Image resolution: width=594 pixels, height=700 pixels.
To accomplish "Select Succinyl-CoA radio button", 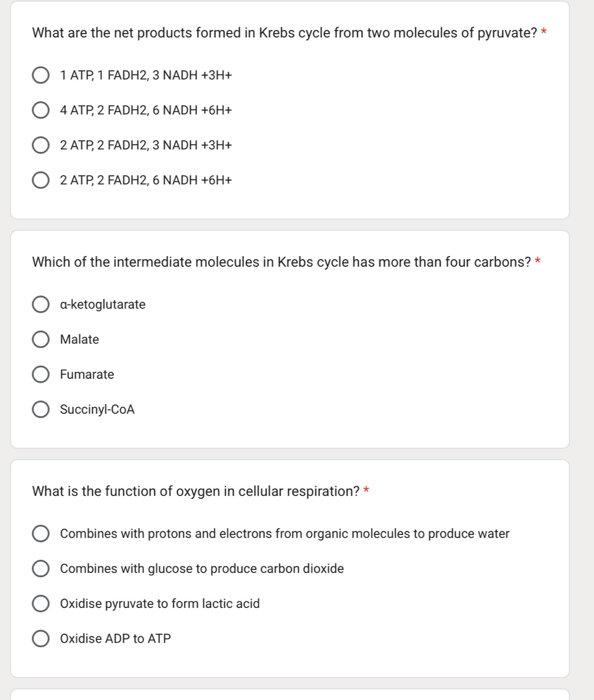I will (x=41, y=409).
